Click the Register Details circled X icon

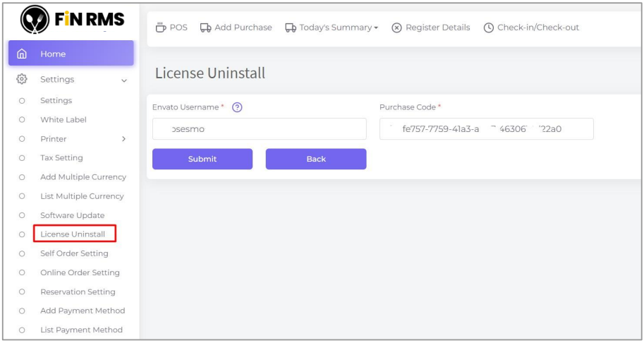[x=396, y=28]
